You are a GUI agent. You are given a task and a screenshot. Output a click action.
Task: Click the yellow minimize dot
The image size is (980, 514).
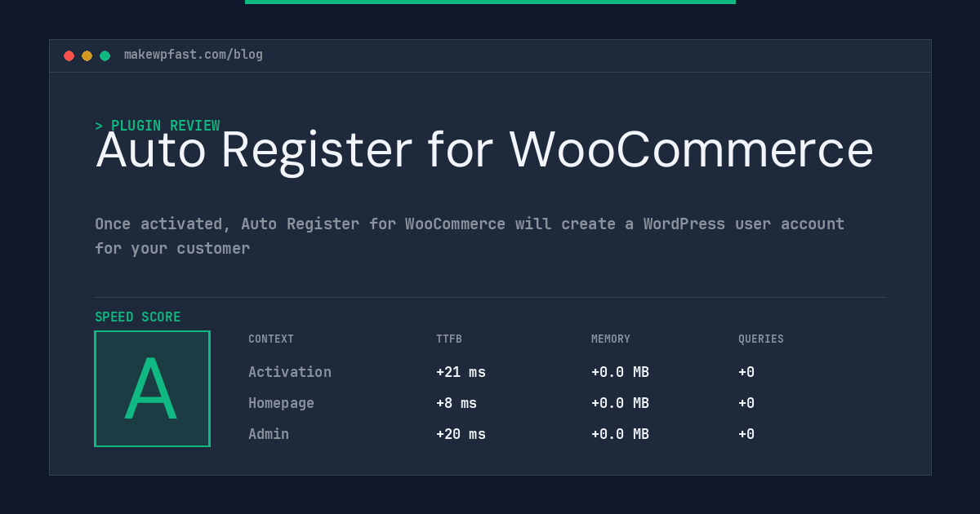pyautogui.click(x=87, y=55)
